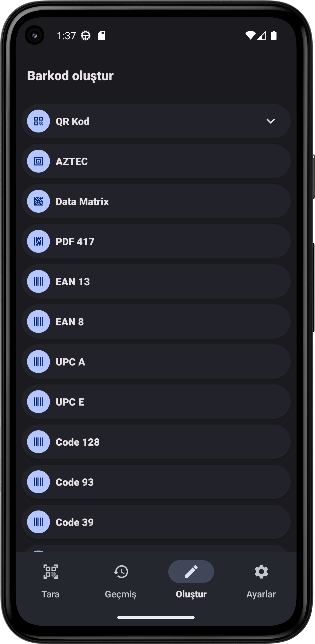Choose EAN 8 barcode type

click(156, 321)
